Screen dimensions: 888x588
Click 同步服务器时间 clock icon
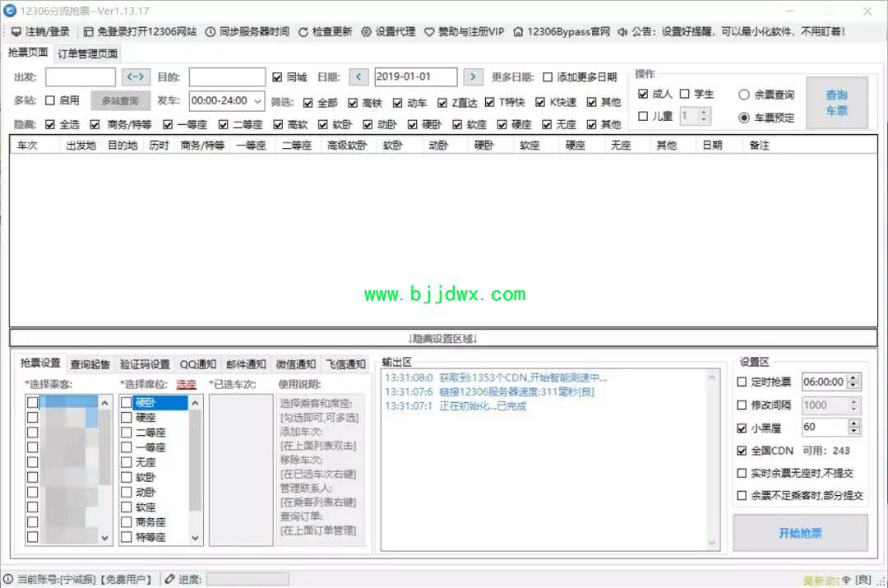click(210, 32)
